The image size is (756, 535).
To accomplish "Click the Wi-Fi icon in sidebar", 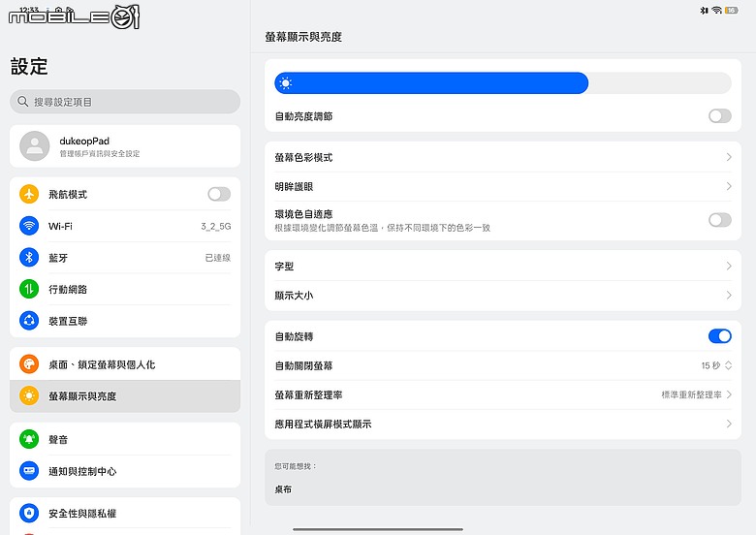I will click(29, 226).
